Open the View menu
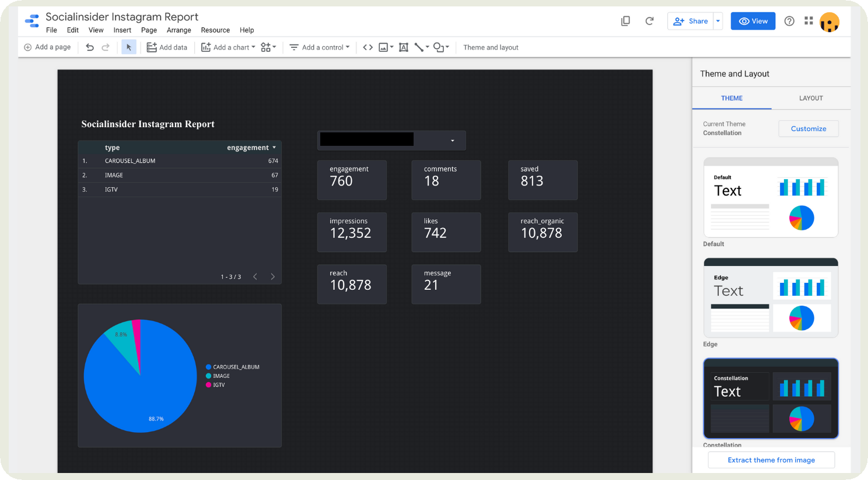 pyautogui.click(x=96, y=30)
